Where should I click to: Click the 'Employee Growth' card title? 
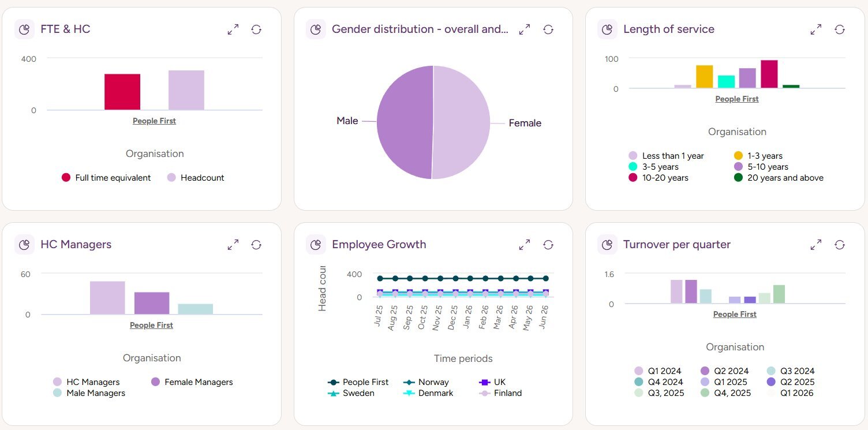[x=379, y=245]
